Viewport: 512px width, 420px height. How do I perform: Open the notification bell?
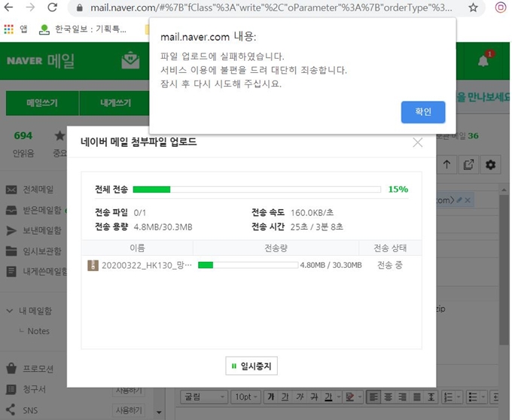pos(483,61)
